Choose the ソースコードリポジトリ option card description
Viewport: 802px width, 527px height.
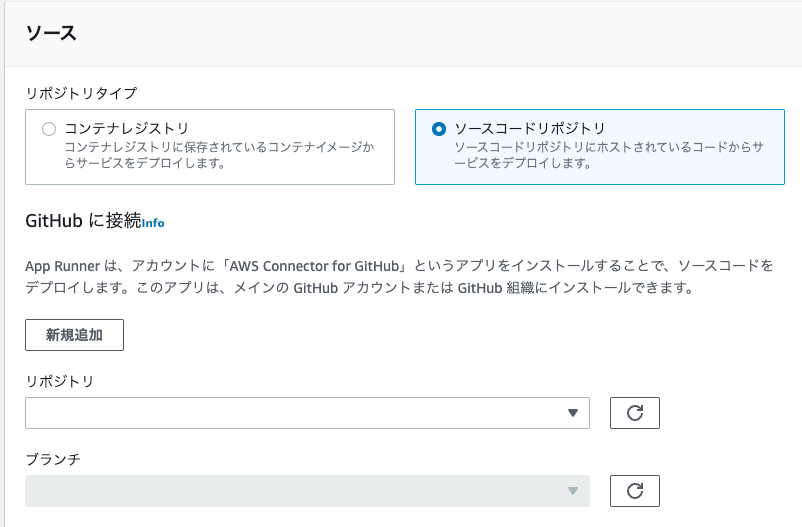coord(609,155)
